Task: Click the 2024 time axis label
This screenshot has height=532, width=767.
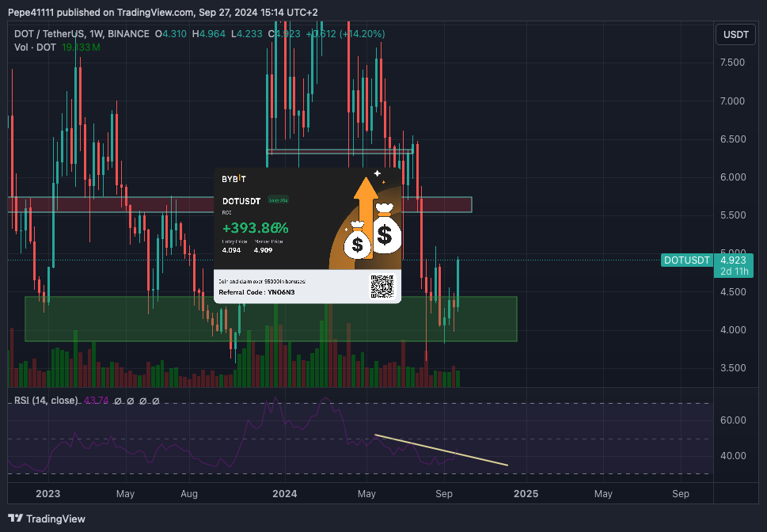Action: click(285, 493)
